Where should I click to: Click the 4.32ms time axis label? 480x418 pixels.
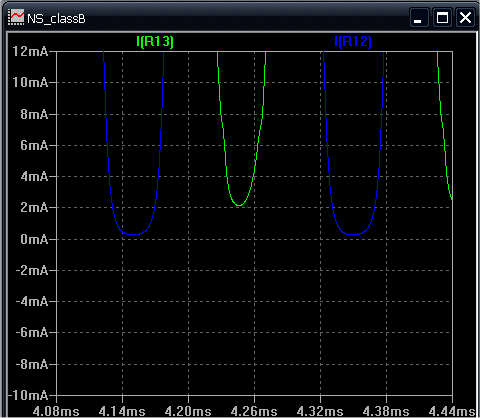(x=320, y=411)
